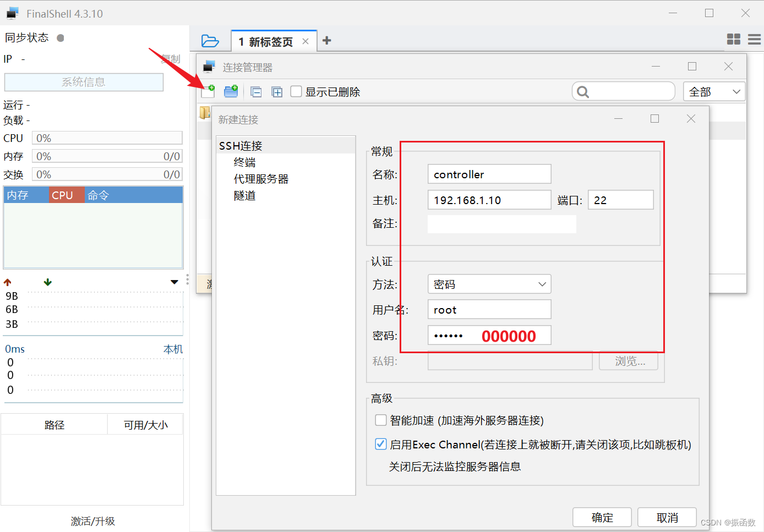Maximize the 连接管理器 window
Screen dimensions: 764x532
[692, 66]
